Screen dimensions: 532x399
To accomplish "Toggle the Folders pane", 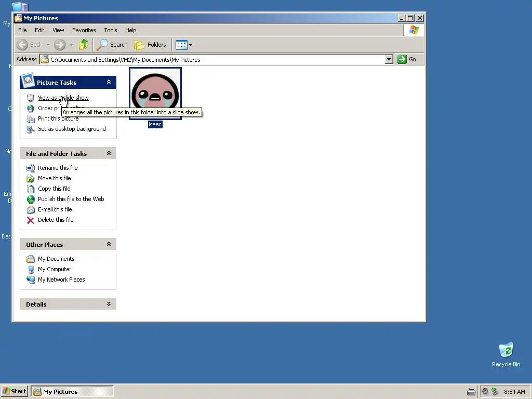I will 150,45.
